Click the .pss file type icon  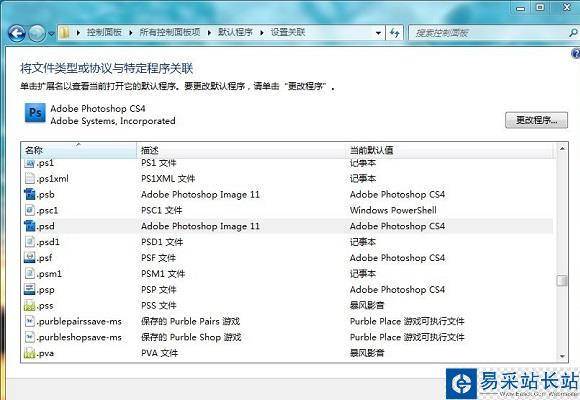click(x=30, y=305)
